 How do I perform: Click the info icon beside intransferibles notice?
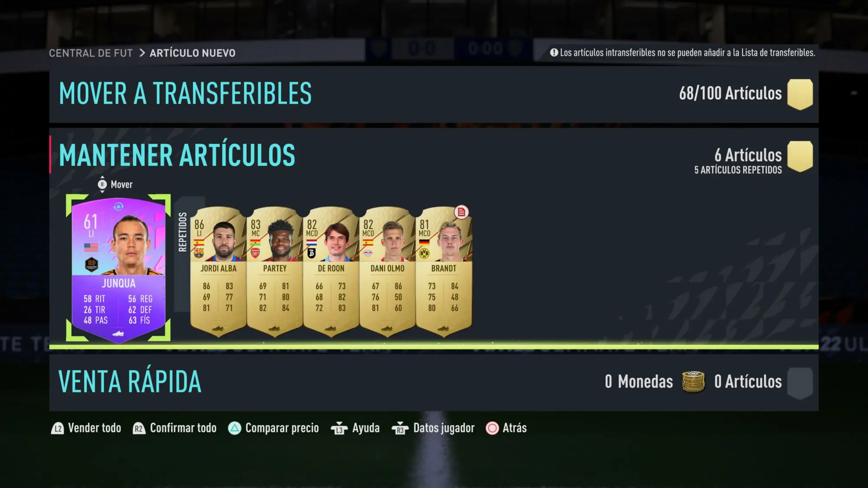[x=554, y=52]
